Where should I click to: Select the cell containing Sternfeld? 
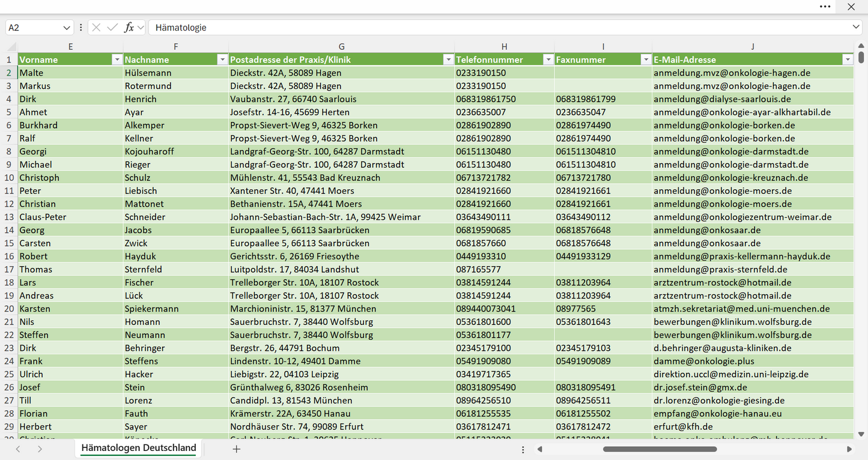176,270
